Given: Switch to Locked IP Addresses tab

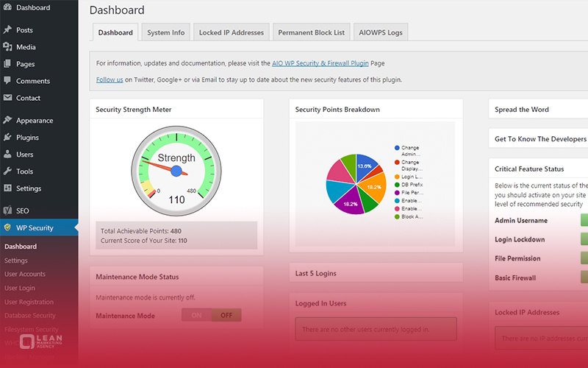Looking at the screenshot, I should click(x=232, y=32).
